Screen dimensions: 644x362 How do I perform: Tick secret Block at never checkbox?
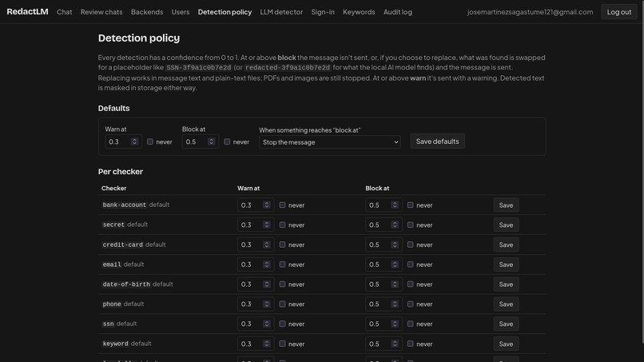pos(411,225)
